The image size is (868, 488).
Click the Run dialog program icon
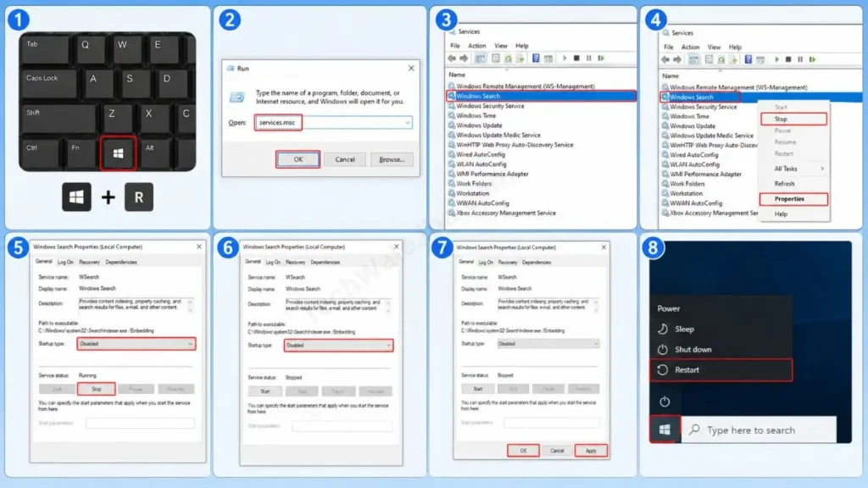coord(237,97)
